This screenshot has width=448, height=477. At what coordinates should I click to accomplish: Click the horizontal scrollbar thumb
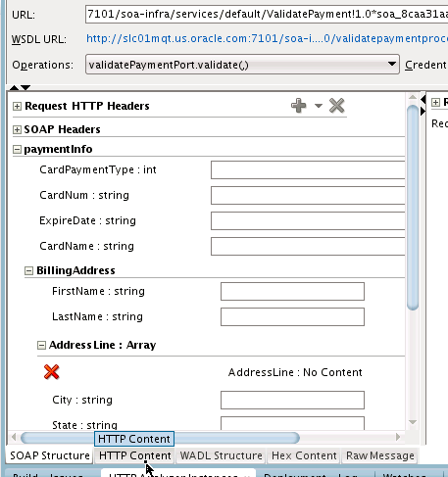[160, 438]
